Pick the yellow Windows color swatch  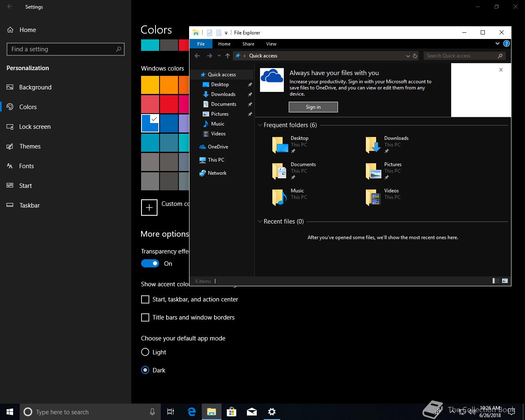[x=150, y=85]
